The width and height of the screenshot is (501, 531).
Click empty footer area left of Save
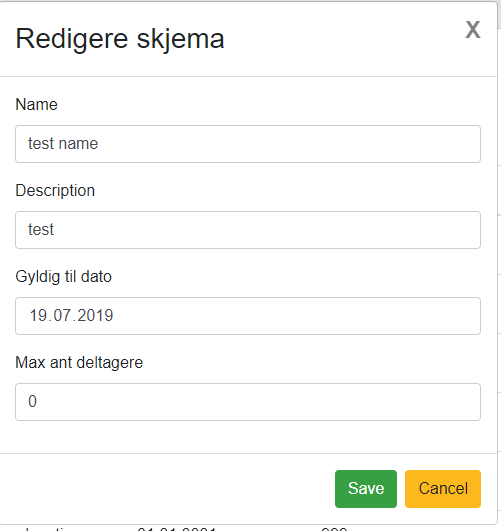(169, 489)
